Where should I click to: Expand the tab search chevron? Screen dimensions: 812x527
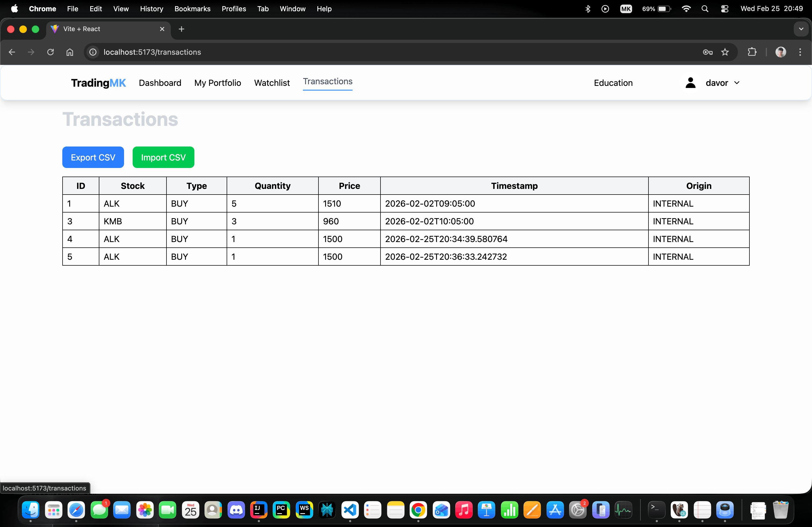click(x=801, y=29)
